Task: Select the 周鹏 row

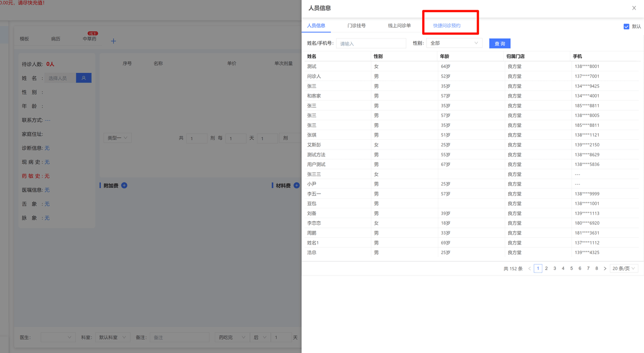Action: coord(472,233)
